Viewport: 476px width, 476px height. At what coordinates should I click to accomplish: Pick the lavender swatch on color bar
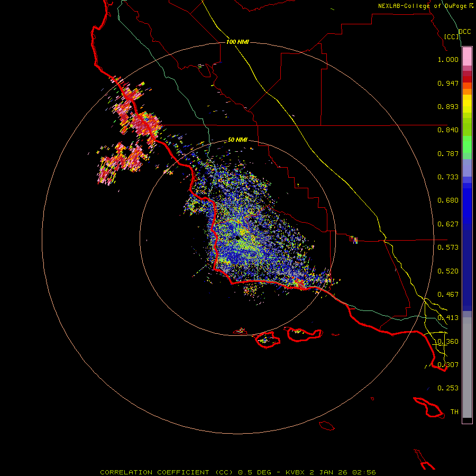[x=467, y=168]
